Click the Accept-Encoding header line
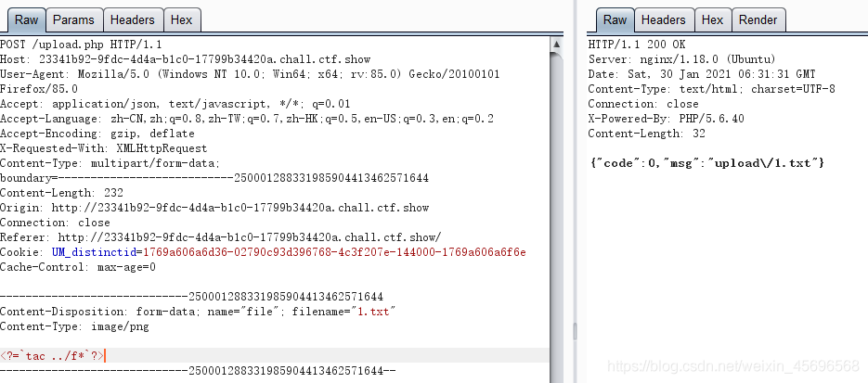868x383 pixels. [97, 134]
